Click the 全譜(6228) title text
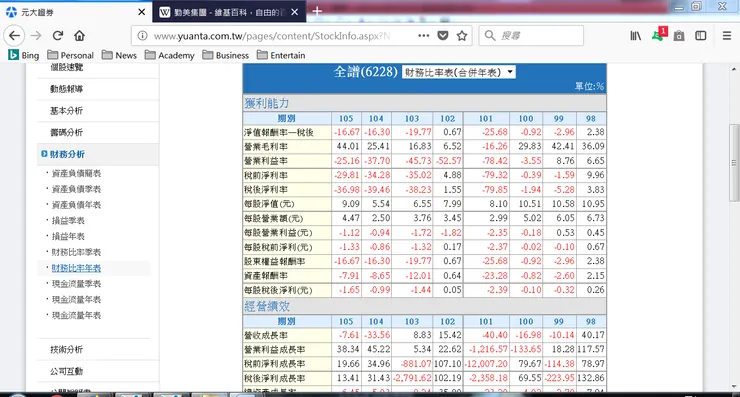The image size is (740, 397). 365,72
